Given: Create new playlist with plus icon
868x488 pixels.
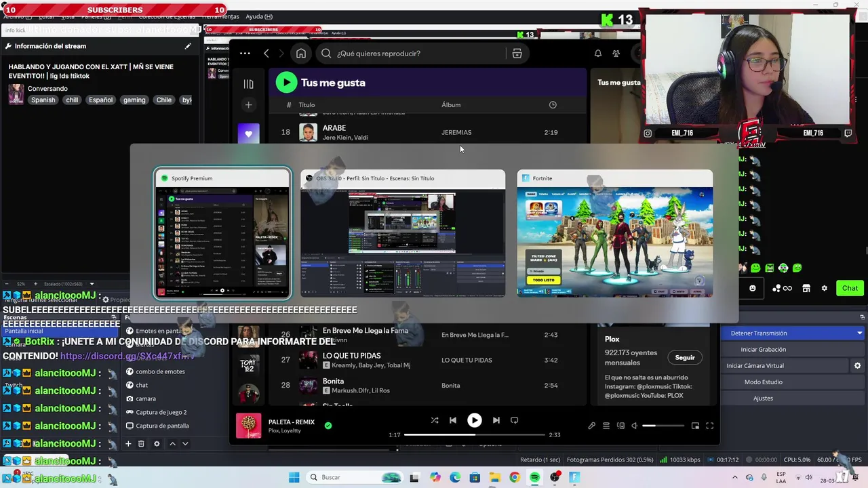Looking at the screenshot, I should point(248,105).
